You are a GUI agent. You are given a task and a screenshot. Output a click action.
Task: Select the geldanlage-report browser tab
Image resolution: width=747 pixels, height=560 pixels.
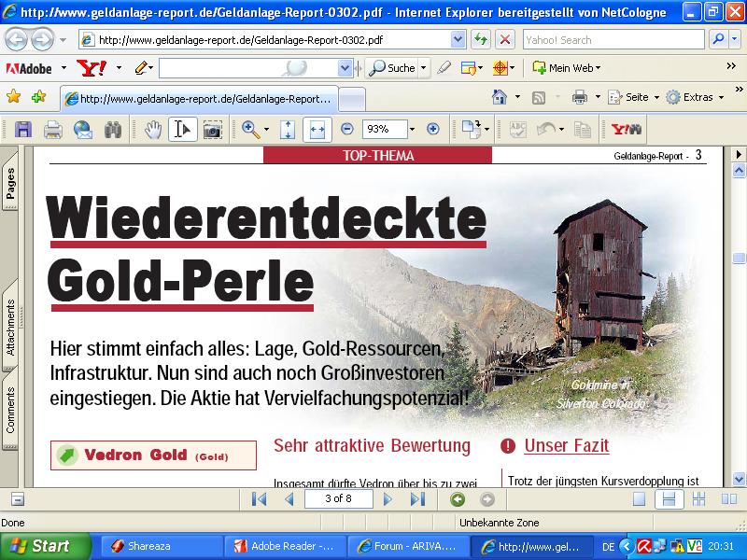point(199,99)
